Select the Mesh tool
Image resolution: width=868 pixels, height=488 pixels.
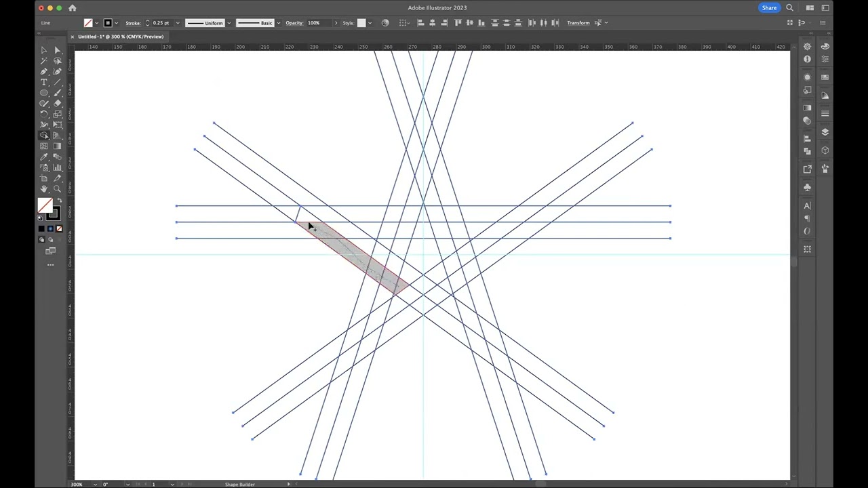click(44, 146)
